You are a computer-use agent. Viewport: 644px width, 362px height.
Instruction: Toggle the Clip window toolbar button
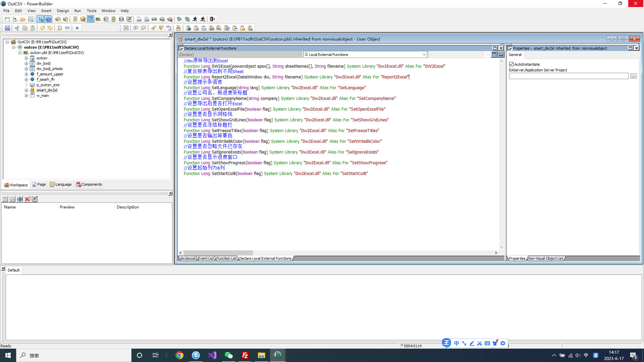[x=91, y=19]
